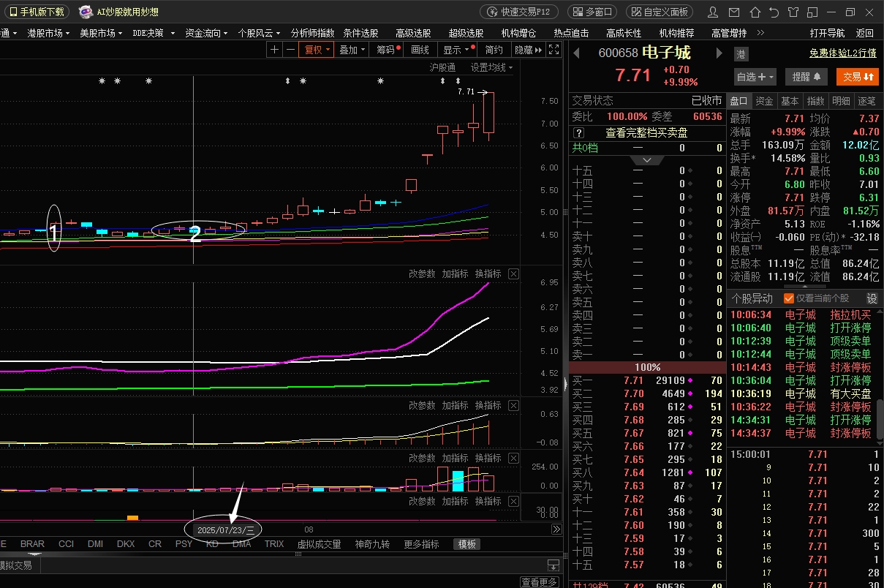Image resolution: width=884 pixels, height=588 pixels.
Task: Expand the 港股市场 menu
Action: click(x=48, y=33)
